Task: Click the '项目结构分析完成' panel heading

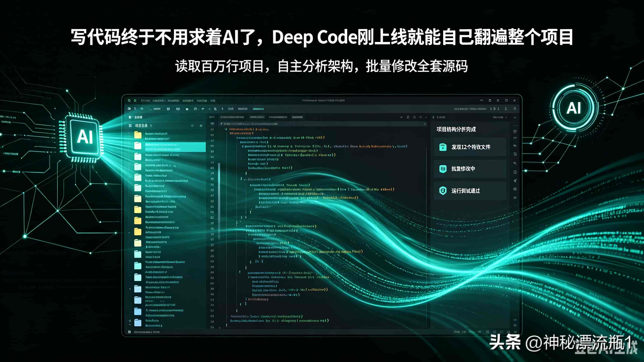Action: pyautogui.click(x=456, y=129)
